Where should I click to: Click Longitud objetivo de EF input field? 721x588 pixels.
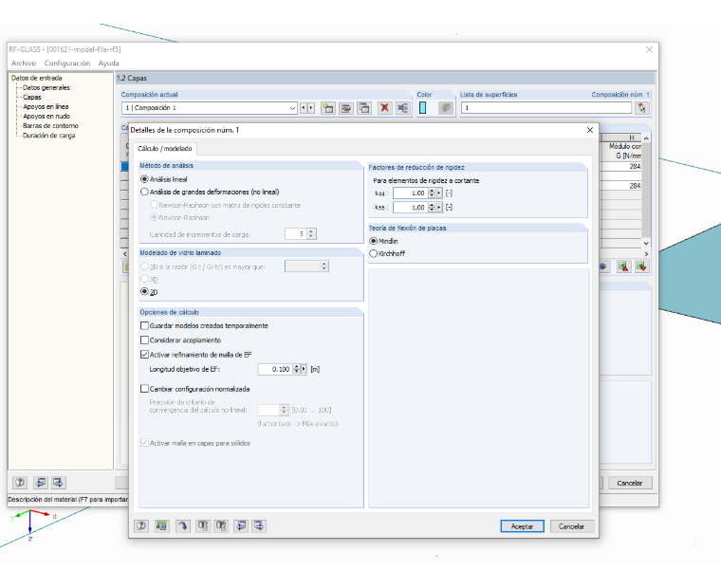(x=275, y=369)
